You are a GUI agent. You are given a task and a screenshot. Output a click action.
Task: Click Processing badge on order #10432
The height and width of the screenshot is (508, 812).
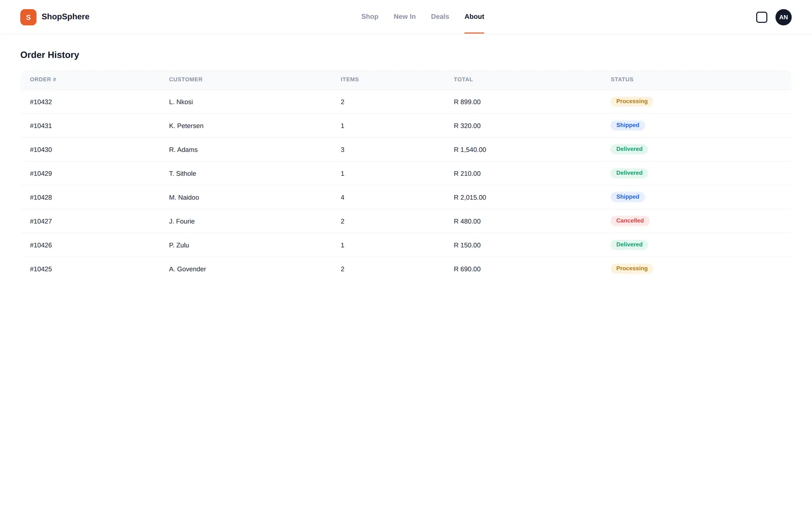pyautogui.click(x=632, y=102)
